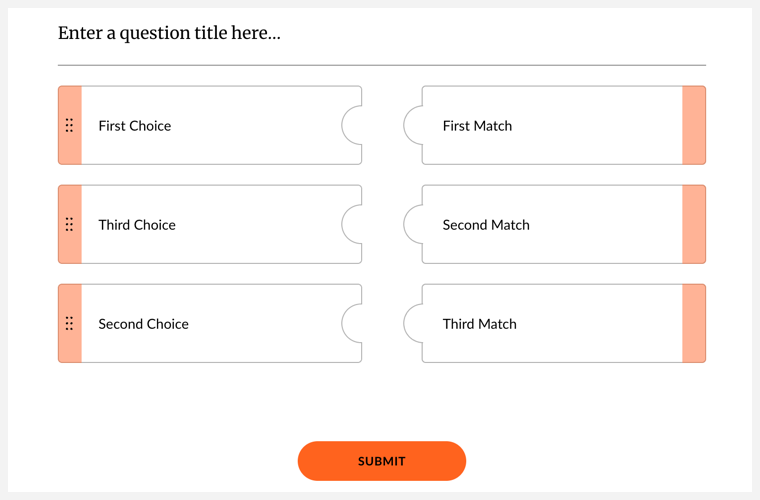
Task: Click orange strip on First Match card
Action: tap(694, 126)
